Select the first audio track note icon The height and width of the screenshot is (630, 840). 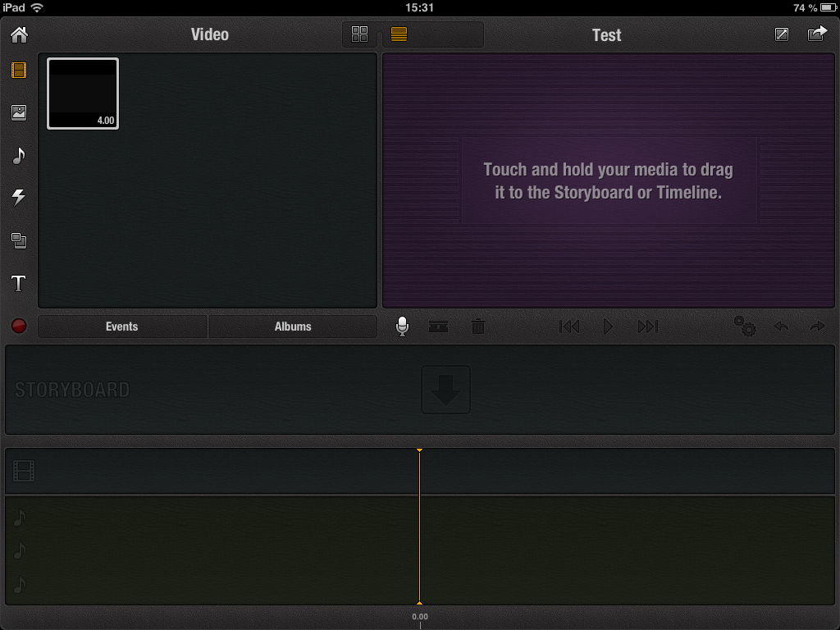tap(20, 518)
